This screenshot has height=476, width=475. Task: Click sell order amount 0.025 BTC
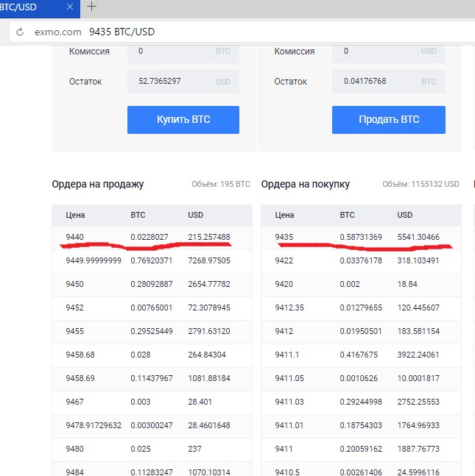pos(141,449)
